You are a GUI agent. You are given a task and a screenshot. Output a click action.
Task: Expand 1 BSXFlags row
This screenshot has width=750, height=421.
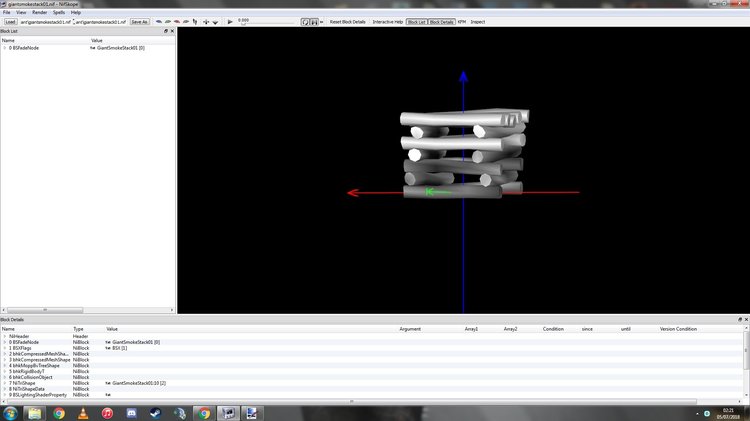(x=5, y=348)
